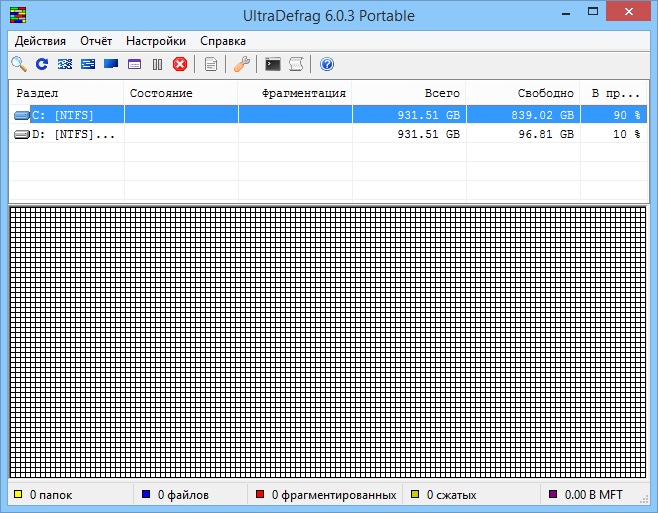
Task: Click the 96.81 GB free space cell
Action: click(546, 134)
